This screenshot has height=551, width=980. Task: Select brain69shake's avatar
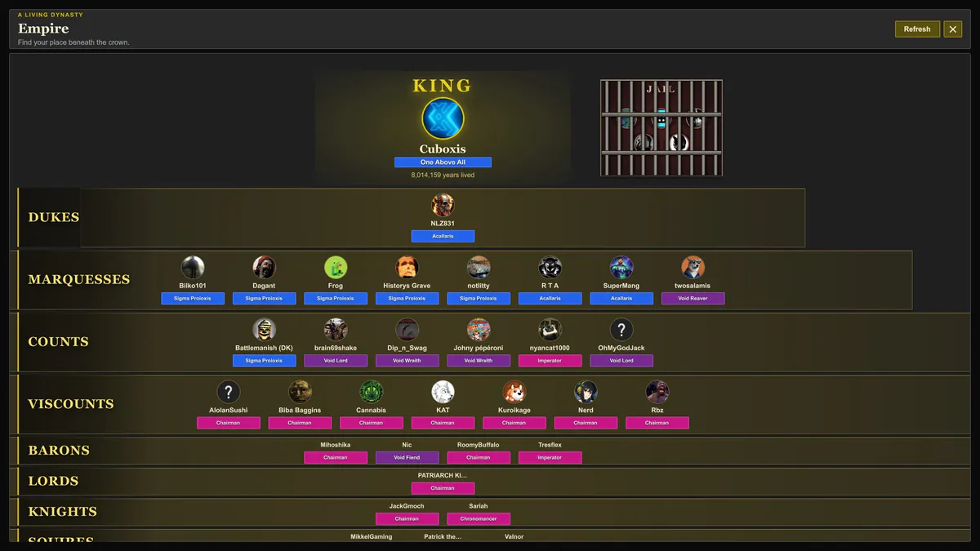pos(336,329)
